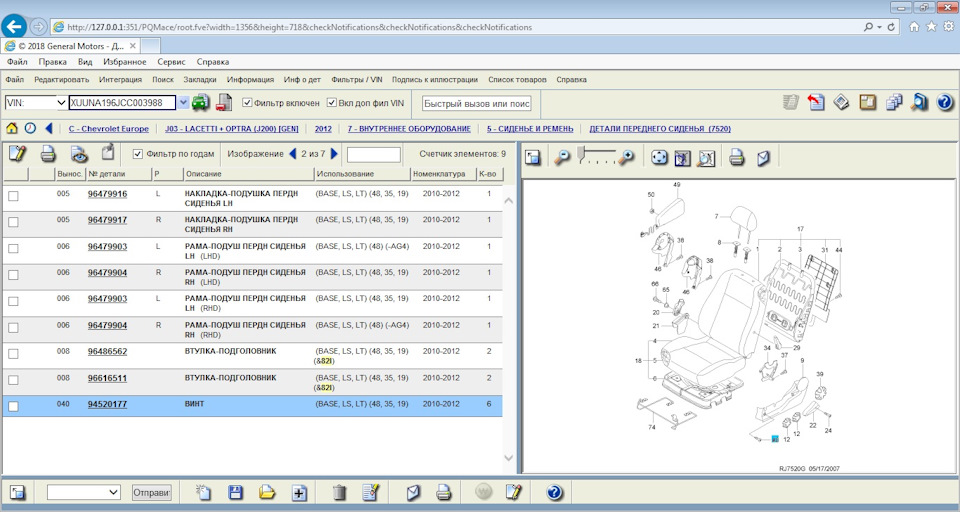Click the 'Отправи' button
Screen dimensions: 960x512
(x=151, y=492)
